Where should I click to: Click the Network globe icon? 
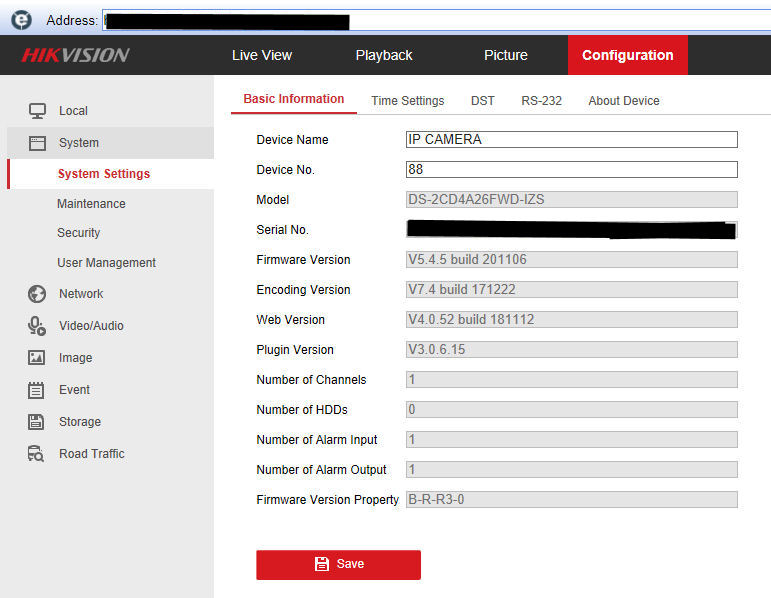pos(37,294)
